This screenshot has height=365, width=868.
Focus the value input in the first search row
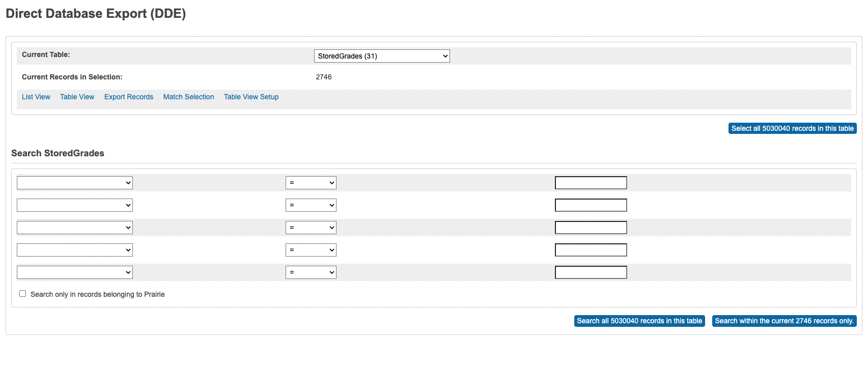(x=591, y=183)
